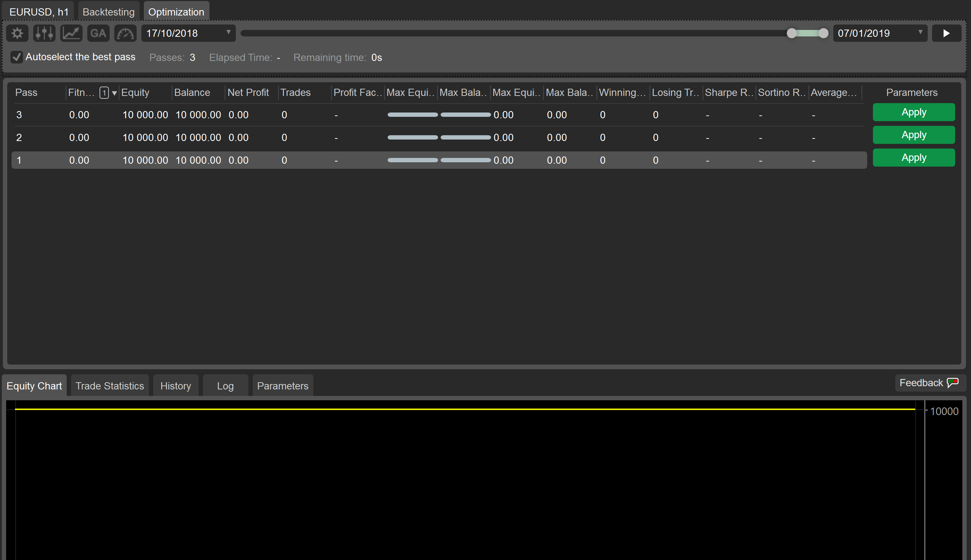
Task: Select the pass 1 row number
Action: coord(19,160)
